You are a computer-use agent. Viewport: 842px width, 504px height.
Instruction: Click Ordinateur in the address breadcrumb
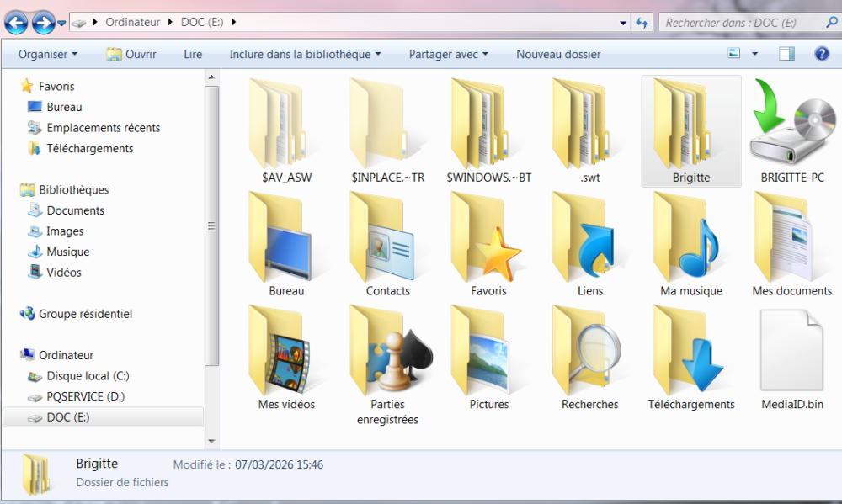click(133, 22)
